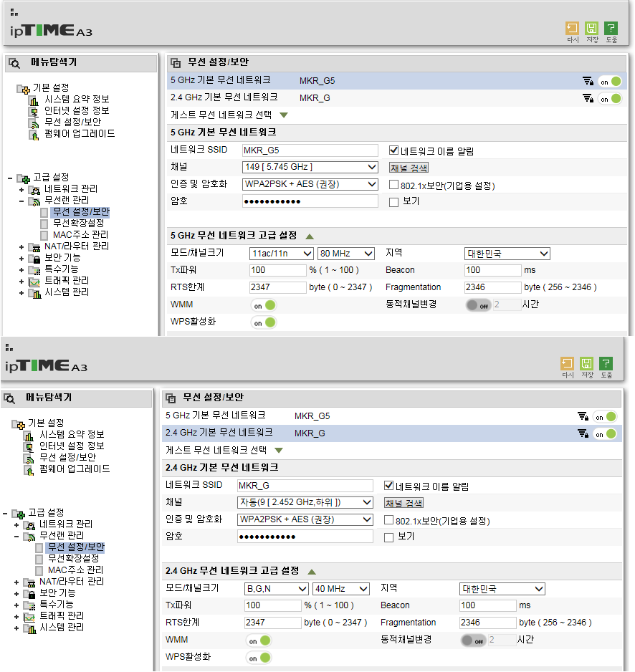Click 시스템 관리 in the 5 GHz page sidebar
The height and width of the screenshot is (672, 635).
[x=67, y=292]
